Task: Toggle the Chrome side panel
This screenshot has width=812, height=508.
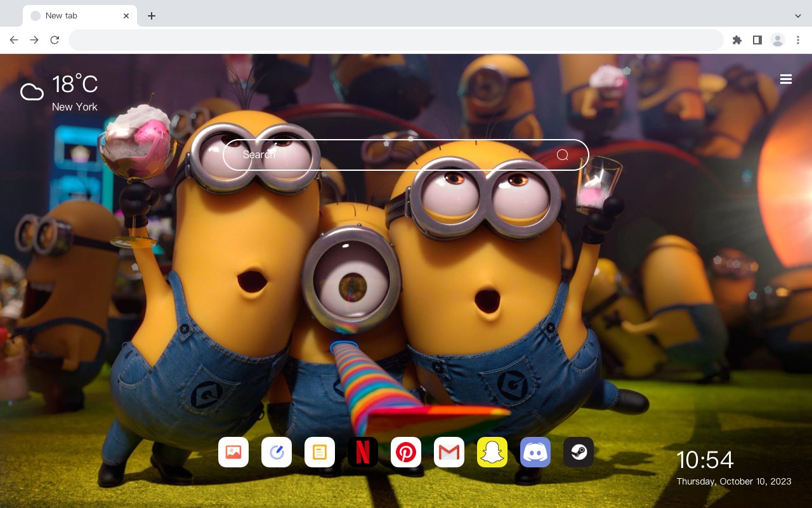Action: (x=757, y=40)
